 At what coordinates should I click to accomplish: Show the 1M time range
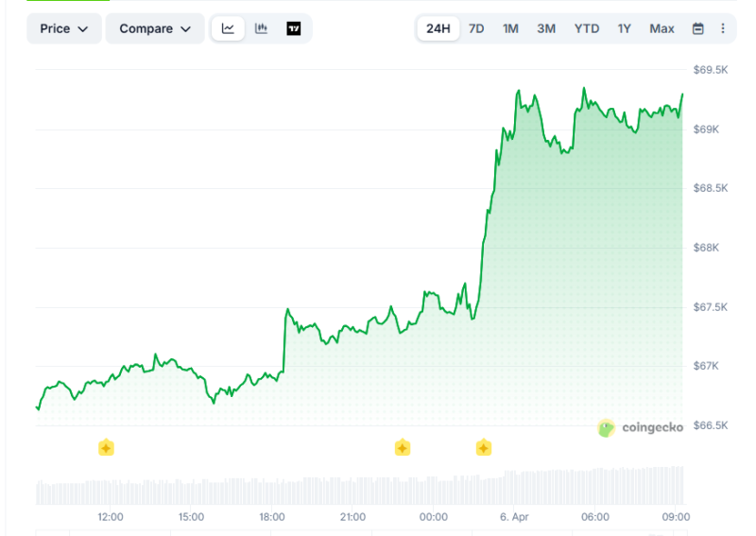[x=510, y=28]
